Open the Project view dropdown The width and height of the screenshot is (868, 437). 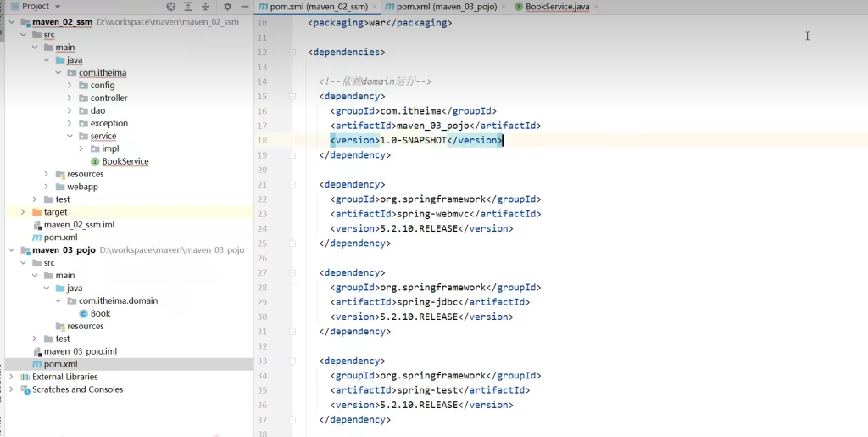[58, 6]
